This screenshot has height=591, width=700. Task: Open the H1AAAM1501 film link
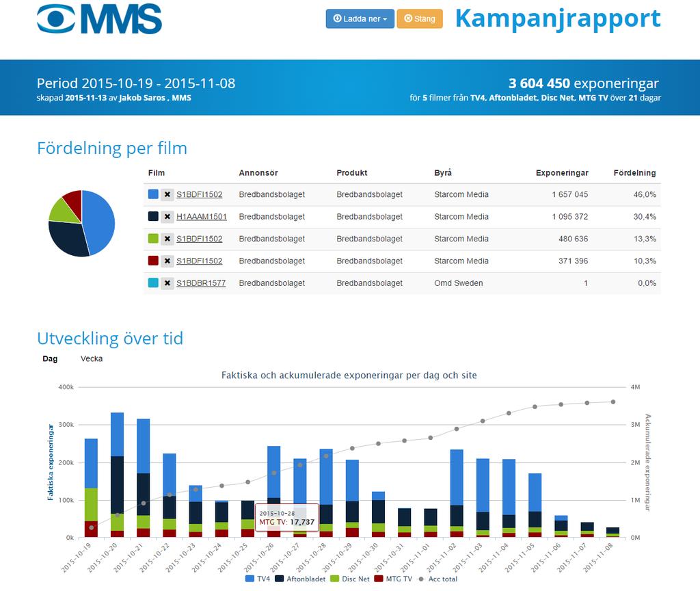click(202, 217)
